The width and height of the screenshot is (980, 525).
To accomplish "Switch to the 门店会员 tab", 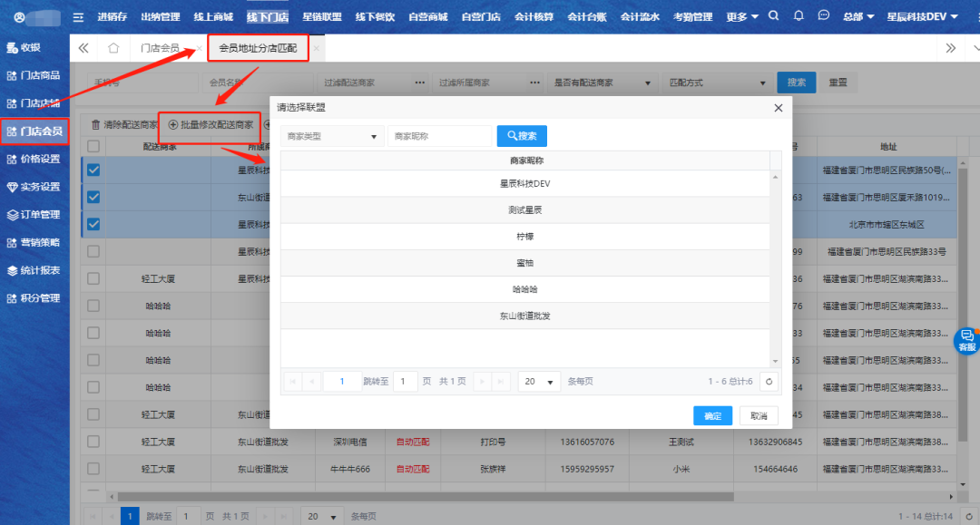I will 160,48.
